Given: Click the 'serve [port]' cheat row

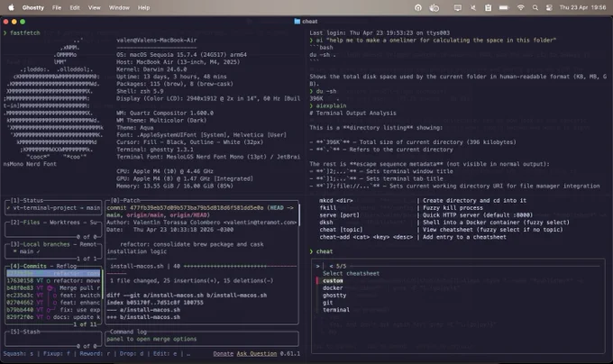Looking at the screenshot, I should tap(425, 214).
